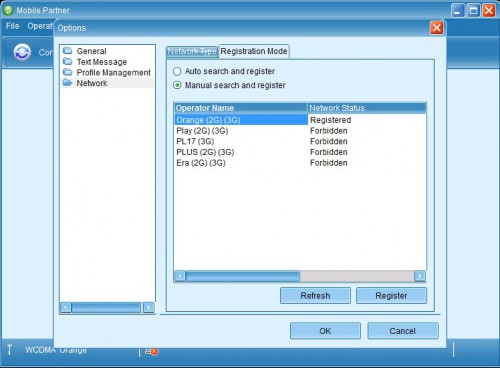The image size is (500, 368).
Task: Open the General folder icon
Action: point(68,51)
